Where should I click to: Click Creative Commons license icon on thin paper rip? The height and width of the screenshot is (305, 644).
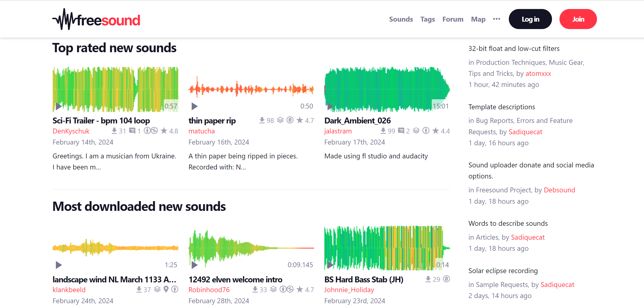pos(290,120)
